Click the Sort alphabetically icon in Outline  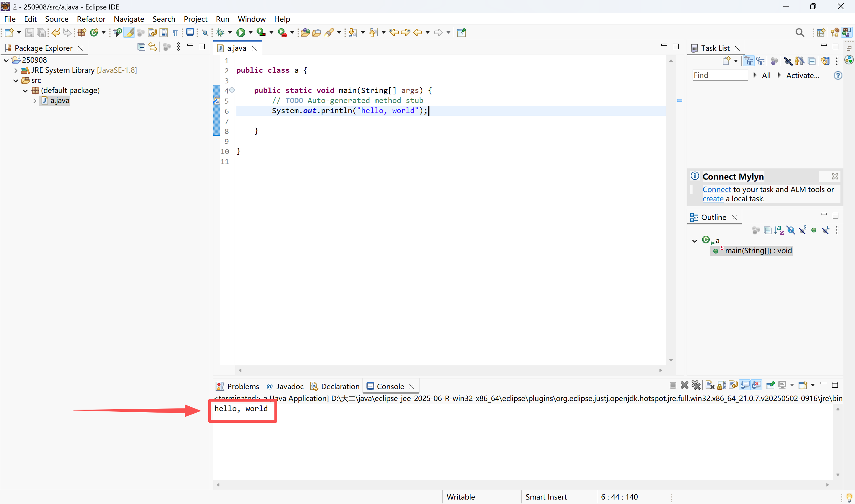coord(779,231)
